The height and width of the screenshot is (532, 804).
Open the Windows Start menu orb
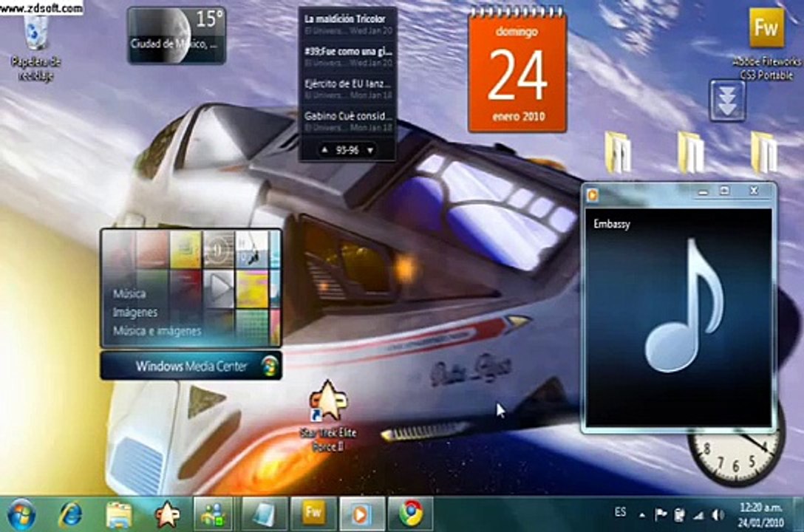21,514
